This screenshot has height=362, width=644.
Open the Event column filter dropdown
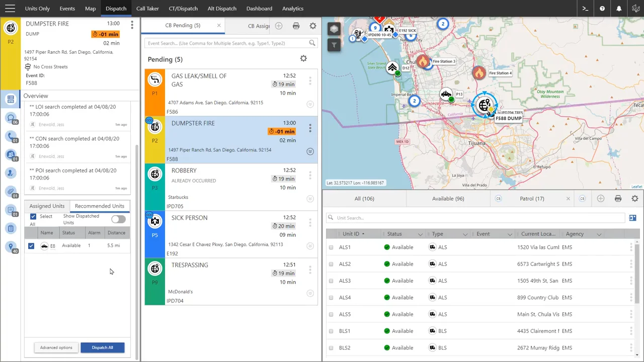[510, 234]
